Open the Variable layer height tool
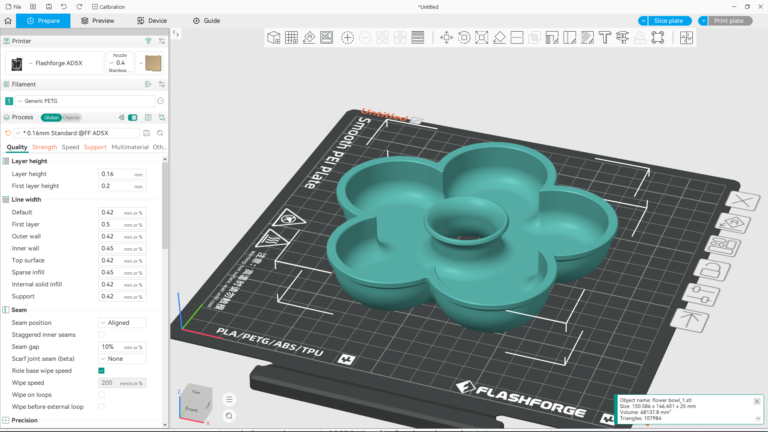Image resolution: width=768 pixels, height=432 pixels. [418, 37]
